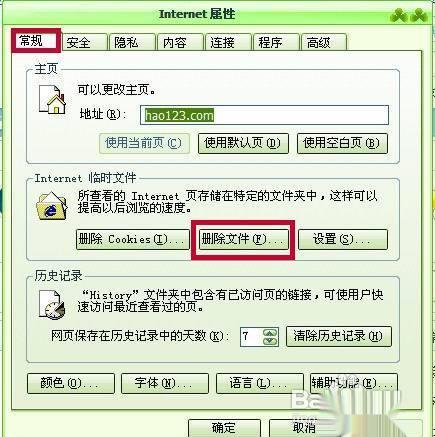Decrease history days with down arrow

pyautogui.click(x=270, y=341)
